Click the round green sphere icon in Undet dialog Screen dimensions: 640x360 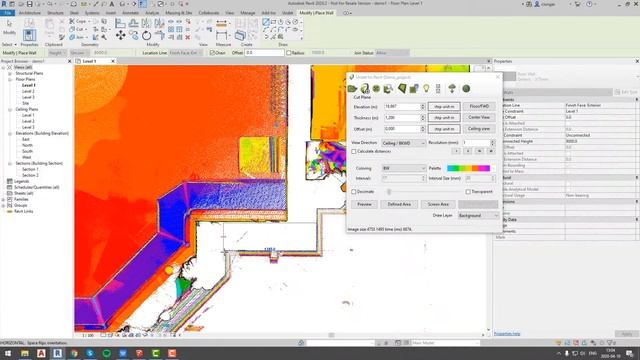466,88
